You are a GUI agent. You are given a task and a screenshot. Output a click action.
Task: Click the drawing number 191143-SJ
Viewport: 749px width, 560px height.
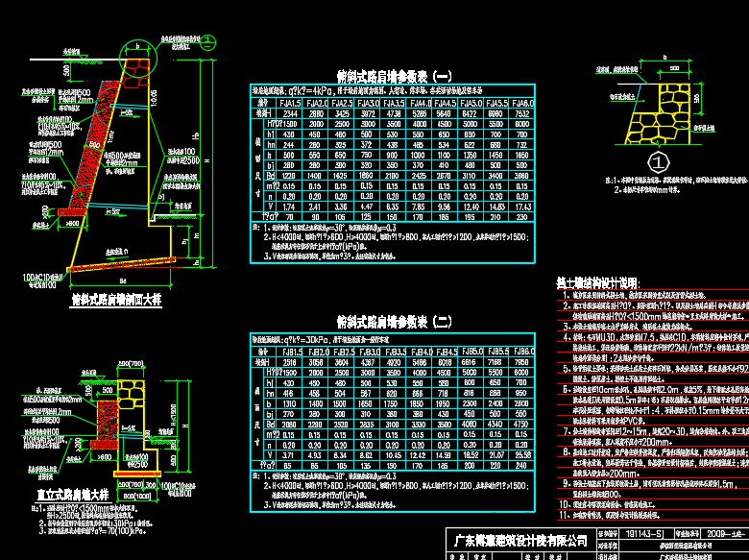tap(645, 534)
